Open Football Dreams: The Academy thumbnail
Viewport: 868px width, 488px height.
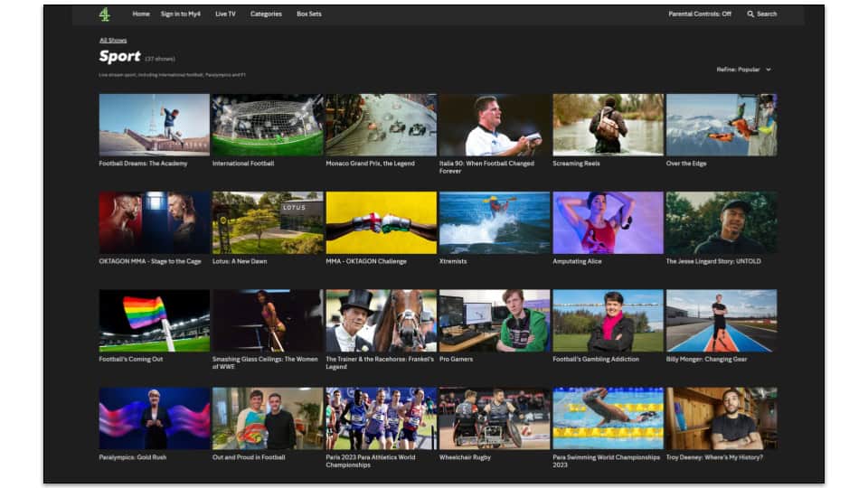click(155, 125)
